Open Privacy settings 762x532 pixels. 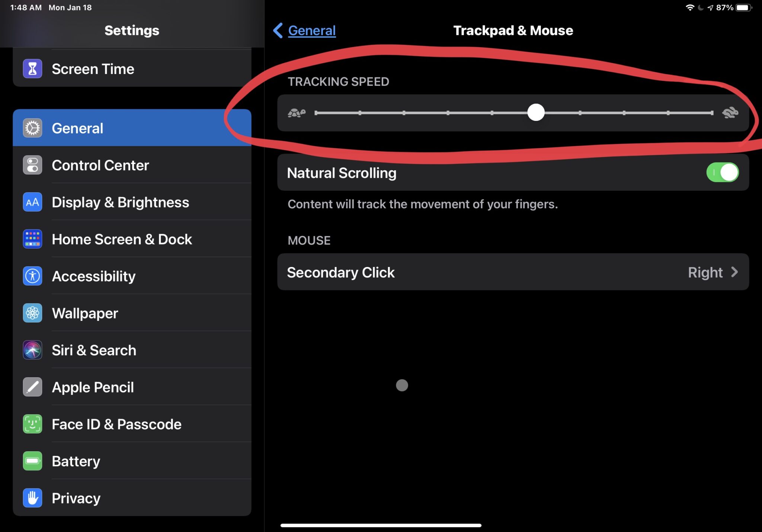tap(76, 498)
